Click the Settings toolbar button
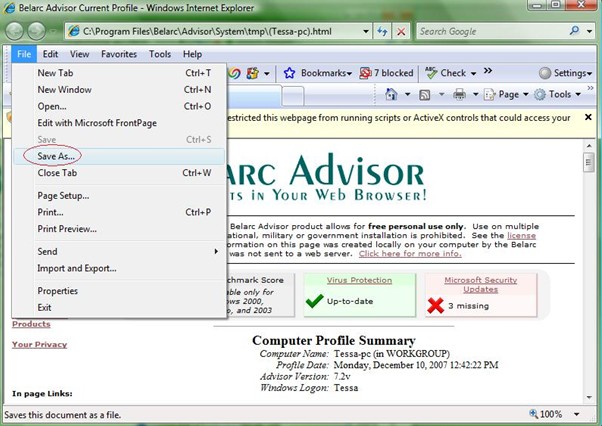 [565, 73]
